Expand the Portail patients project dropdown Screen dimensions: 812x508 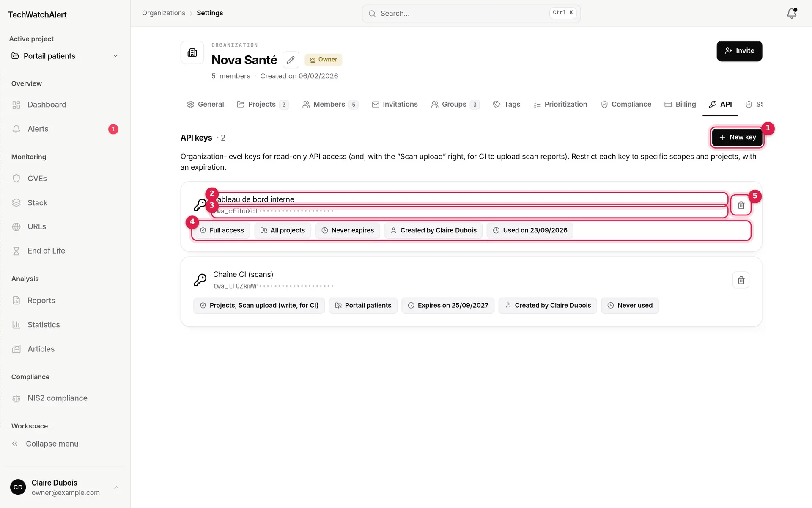[x=65, y=56]
